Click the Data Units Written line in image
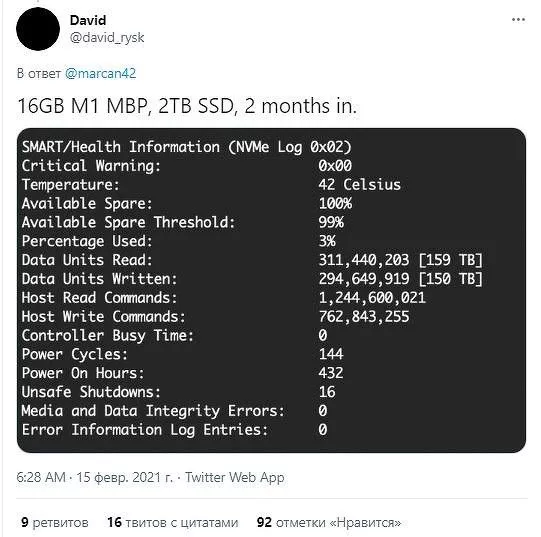Viewport: 541px width, 537px height. (x=252, y=279)
